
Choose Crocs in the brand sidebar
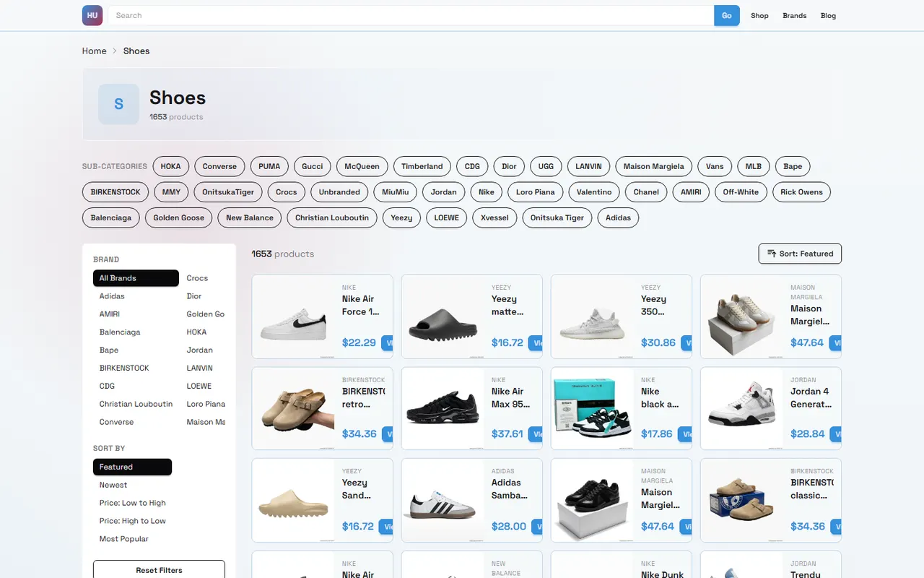click(197, 278)
